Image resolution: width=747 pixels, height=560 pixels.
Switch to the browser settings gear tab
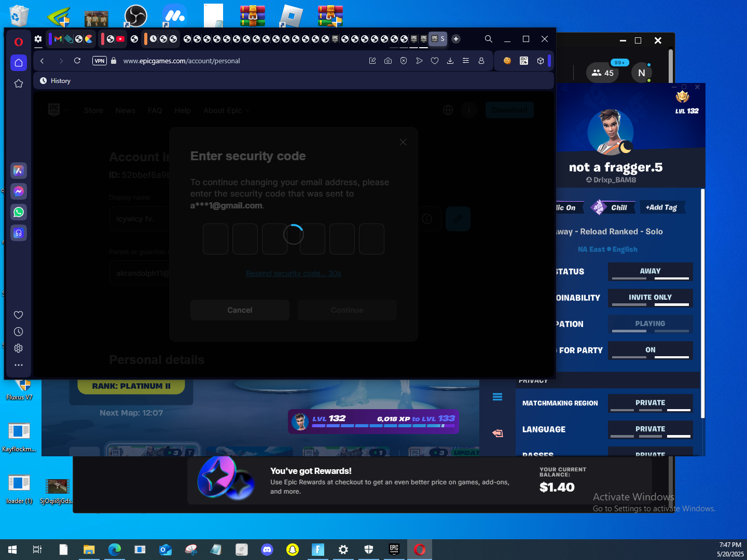click(38, 39)
